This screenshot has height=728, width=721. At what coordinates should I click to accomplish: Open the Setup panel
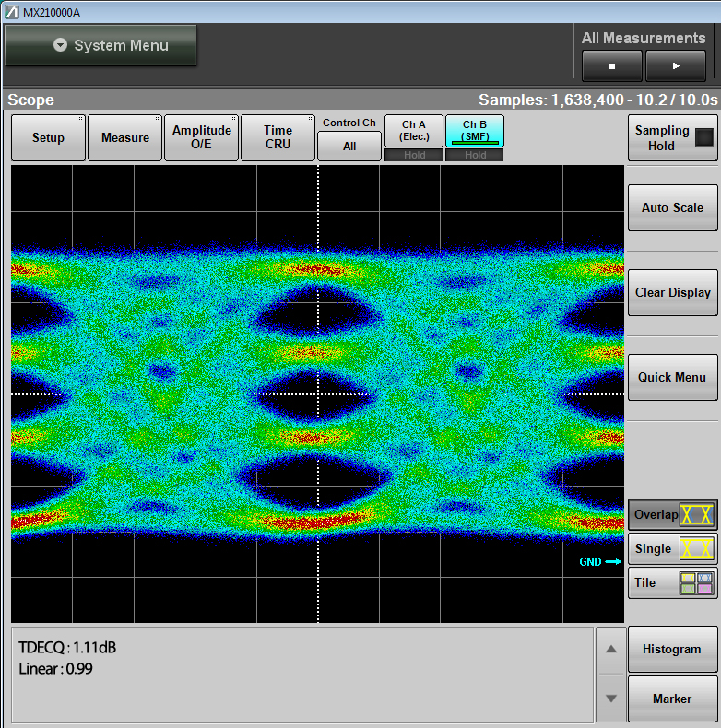[x=48, y=138]
